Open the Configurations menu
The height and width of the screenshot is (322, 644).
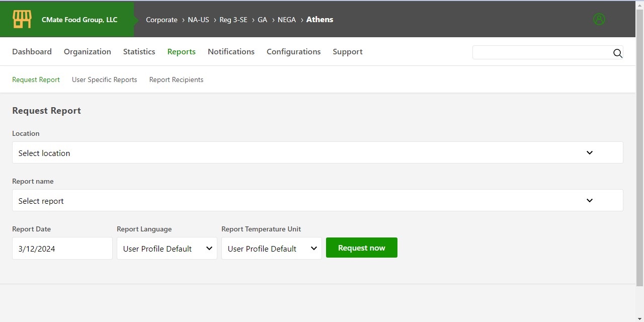pyautogui.click(x=294, y=51)
